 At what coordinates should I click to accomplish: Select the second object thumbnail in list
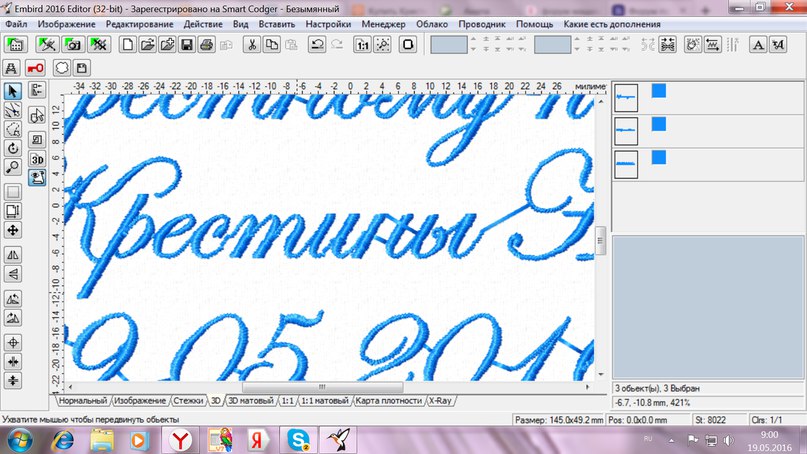tap(626, 130)
